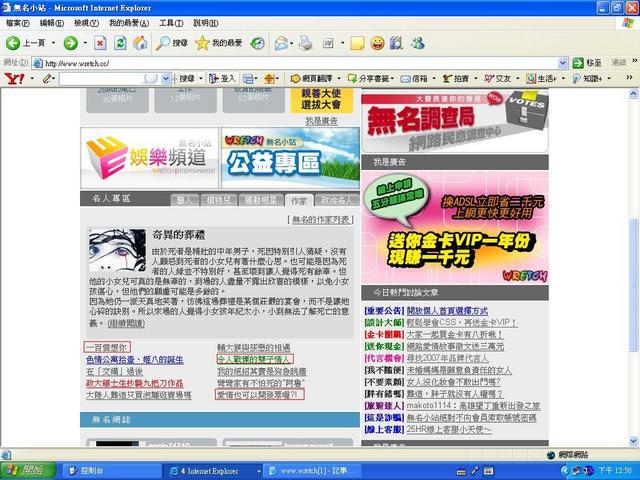Screen dimensions: 640x480
Task: Click the 無名調查局 votes banner
Action: click(455, 122)
